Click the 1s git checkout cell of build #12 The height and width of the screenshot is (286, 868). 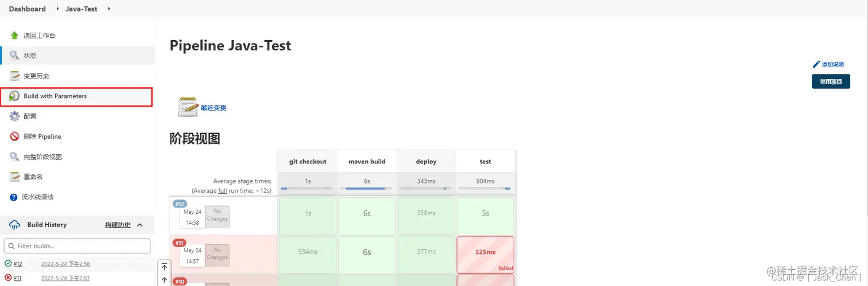click(x=308, y=216)
